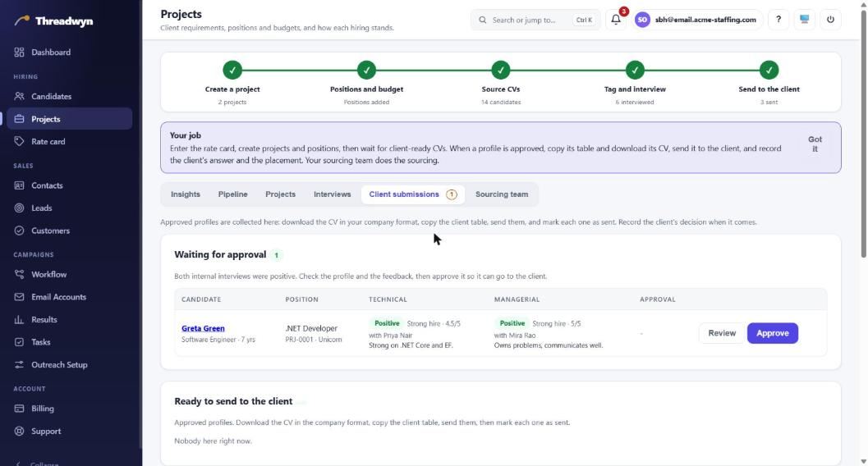Screen dimensions: 868x466
Task: Click the search magnifier icon
Action: (x=483, y=20)
